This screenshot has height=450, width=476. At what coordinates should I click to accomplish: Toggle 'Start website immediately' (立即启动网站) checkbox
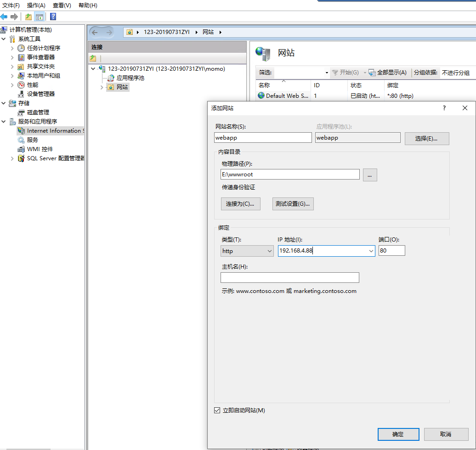pyautogui.click(x=217, y=411)
